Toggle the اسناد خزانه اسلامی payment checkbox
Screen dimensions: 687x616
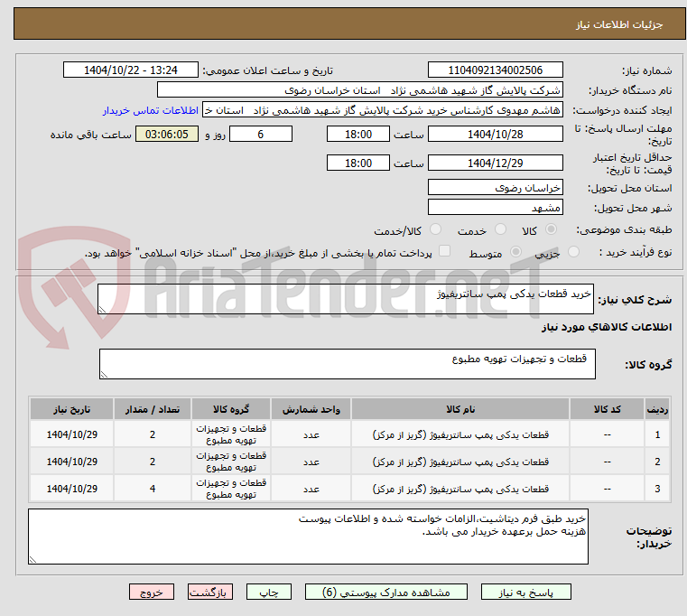[444, 251]
